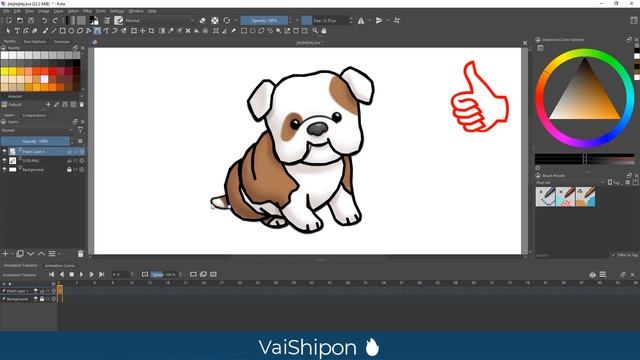Go to next animation frame
This screenshot has width=640, height=360.
(91, 275)
